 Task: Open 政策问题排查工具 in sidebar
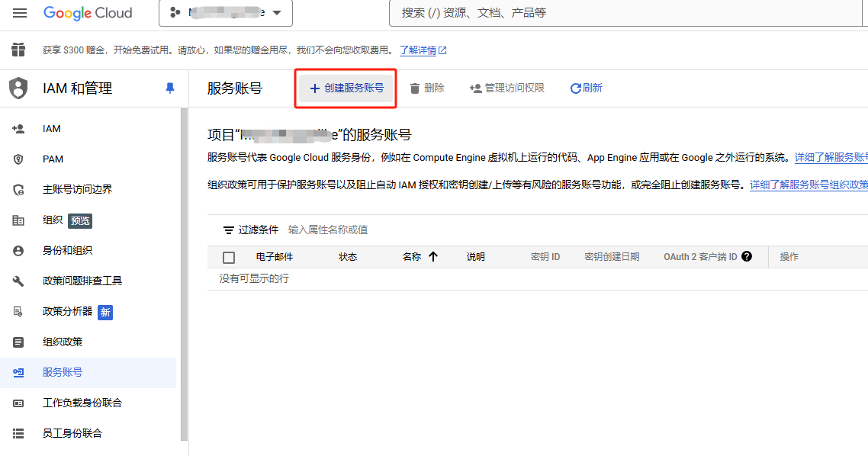pyautogui.click(x=88, y=281)
